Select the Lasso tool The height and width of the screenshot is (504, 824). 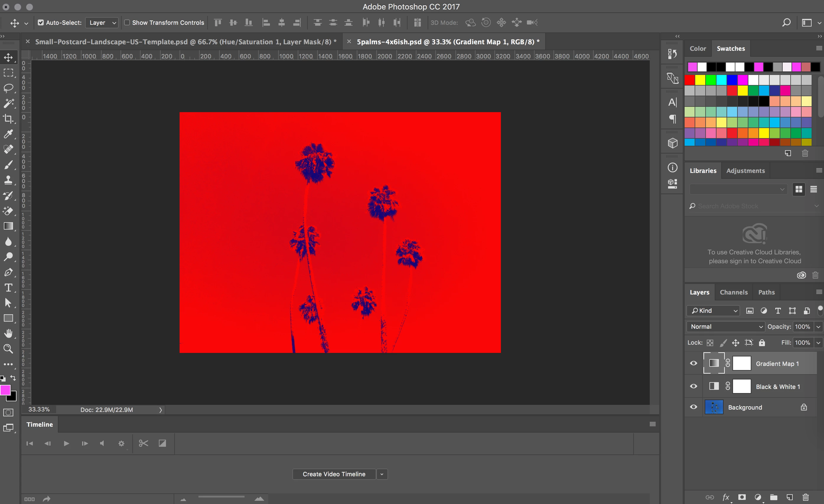pyautogui.click(x=8, y=88)
